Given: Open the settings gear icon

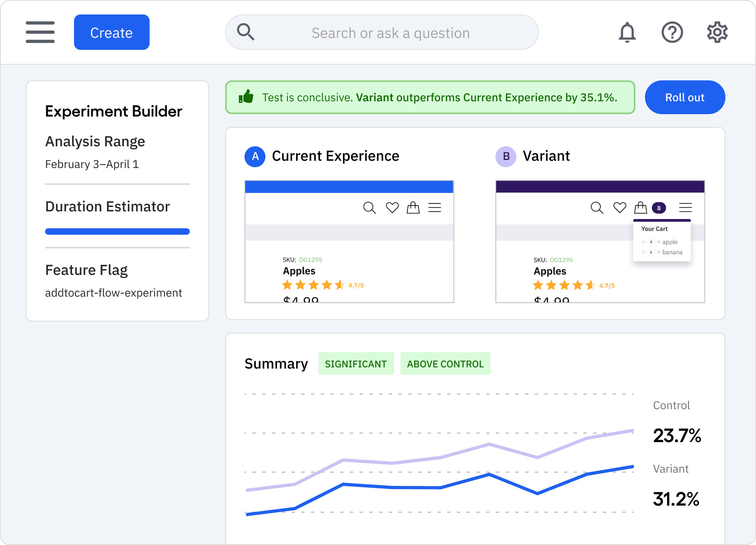Looking at the screenshot, I should 717,33.
